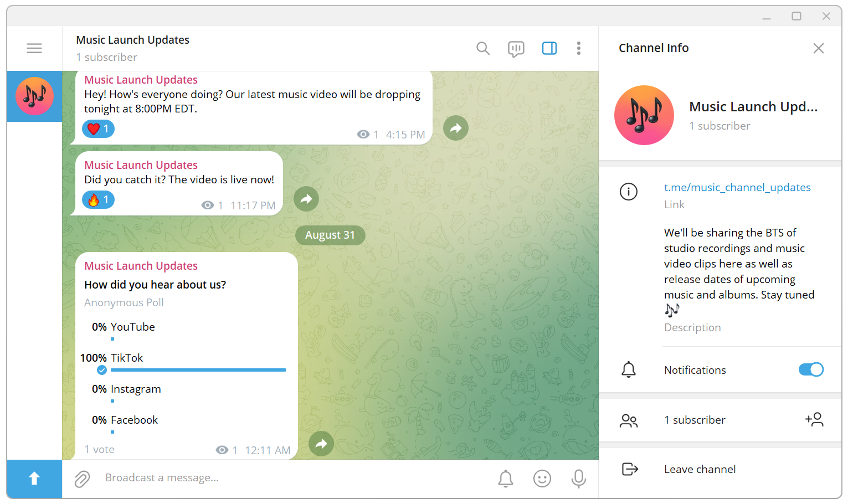
Task: Record a voice message with microphone
Action: tap(579, 479)
